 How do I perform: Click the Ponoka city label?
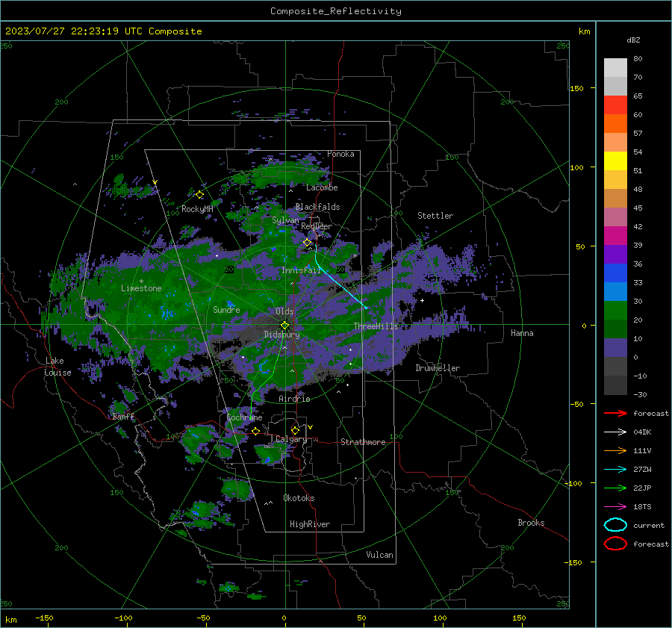[340, 154]
